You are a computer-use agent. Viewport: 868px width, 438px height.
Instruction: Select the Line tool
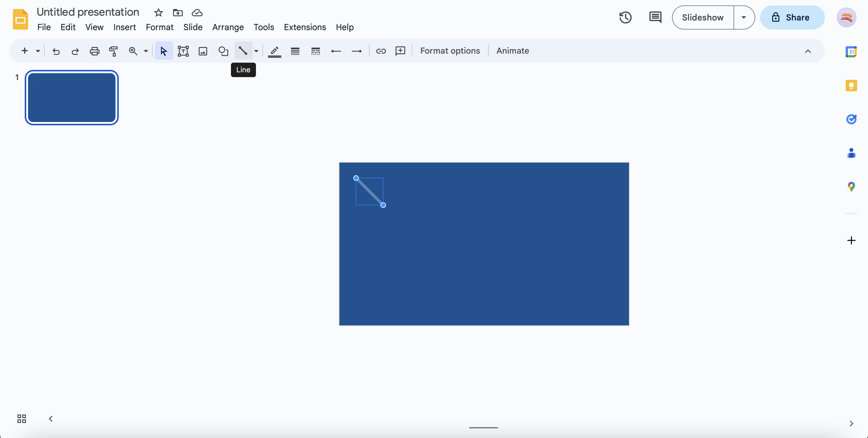pos(243,51)
